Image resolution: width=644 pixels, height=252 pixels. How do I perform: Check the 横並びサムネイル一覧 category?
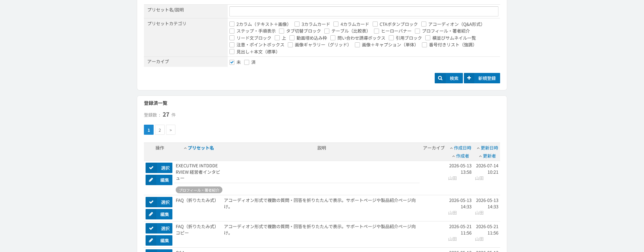click(x=428, y=38)
